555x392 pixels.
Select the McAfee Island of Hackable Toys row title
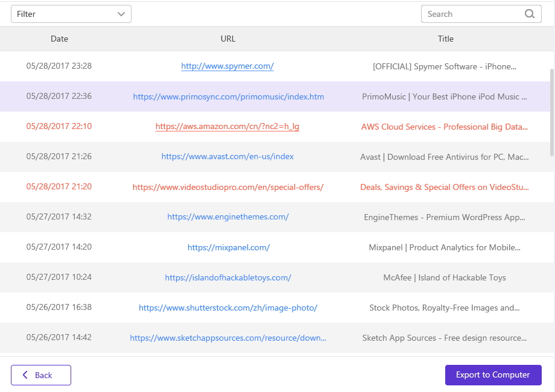tap(445, 277)
